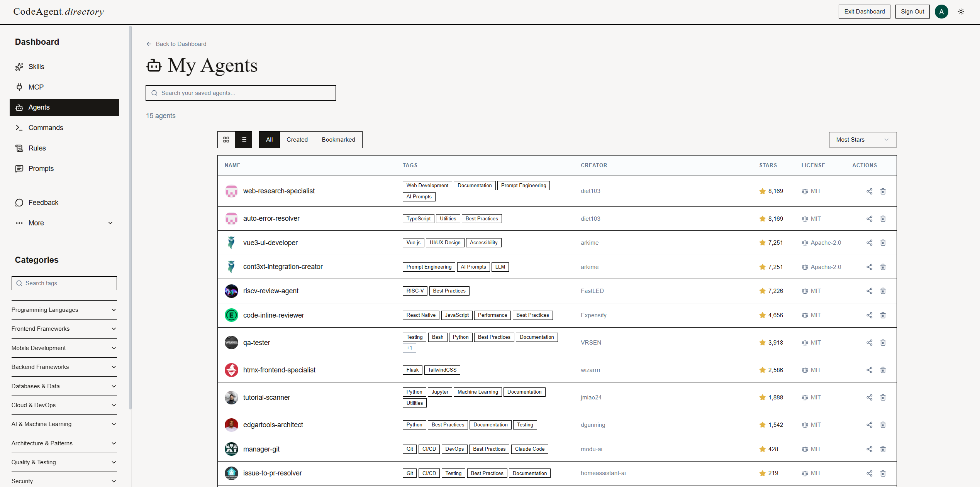Click the Exit Dashboard button

[864, 11]
